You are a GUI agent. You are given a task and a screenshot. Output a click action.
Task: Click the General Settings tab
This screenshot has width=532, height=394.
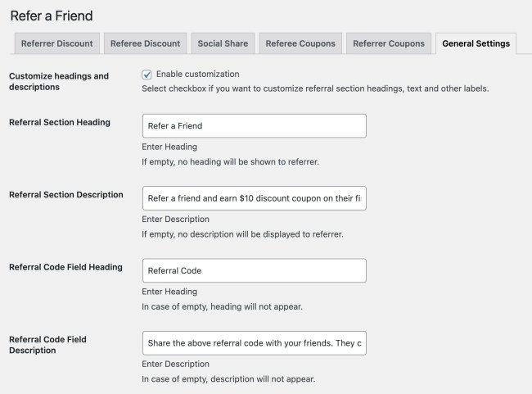(476, 43)
